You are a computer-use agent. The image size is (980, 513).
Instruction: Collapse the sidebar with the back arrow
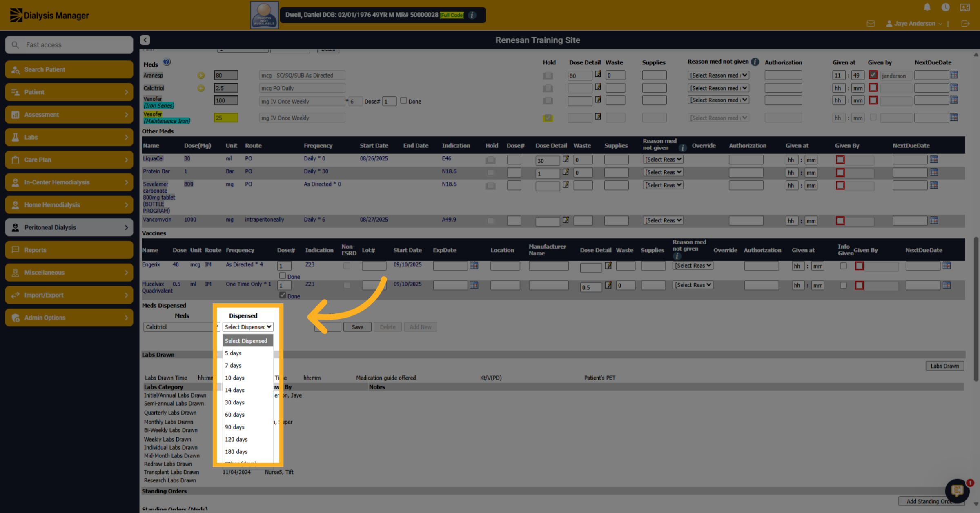tap(145, 40)
